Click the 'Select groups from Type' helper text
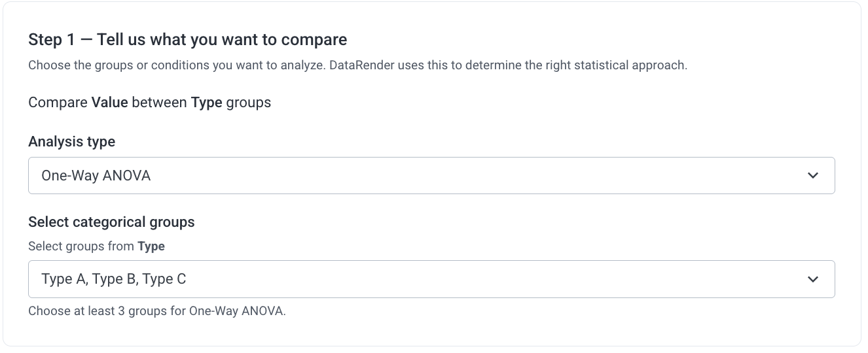The image size is (868, 353). [x=97, y=246]
